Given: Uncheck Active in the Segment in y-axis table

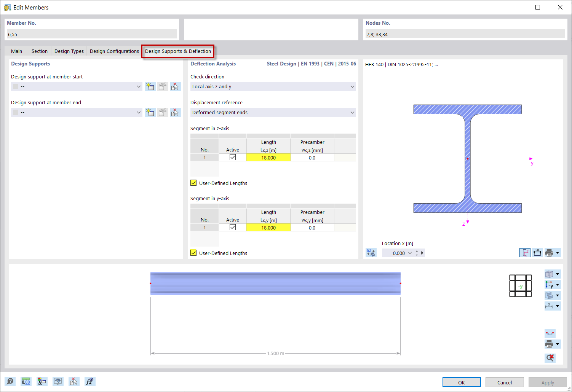Looking at the screenshot, I should coord(232,227).
